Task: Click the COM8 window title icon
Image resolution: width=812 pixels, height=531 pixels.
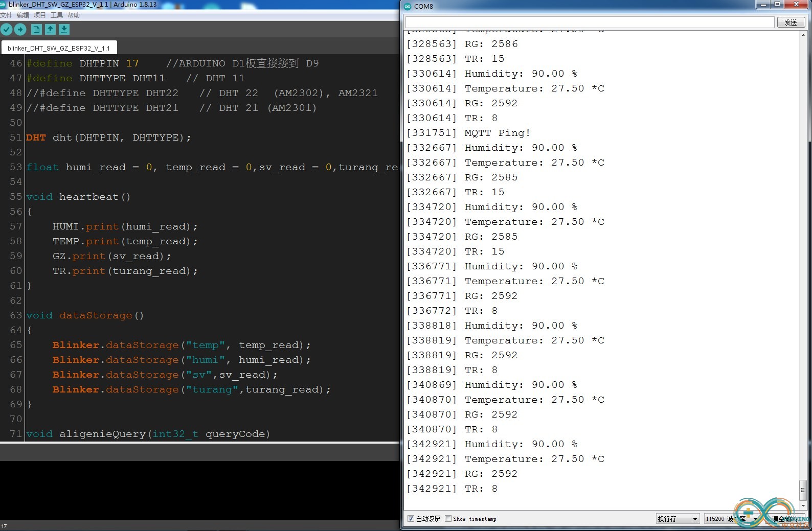Action: [x=408, y=7]
